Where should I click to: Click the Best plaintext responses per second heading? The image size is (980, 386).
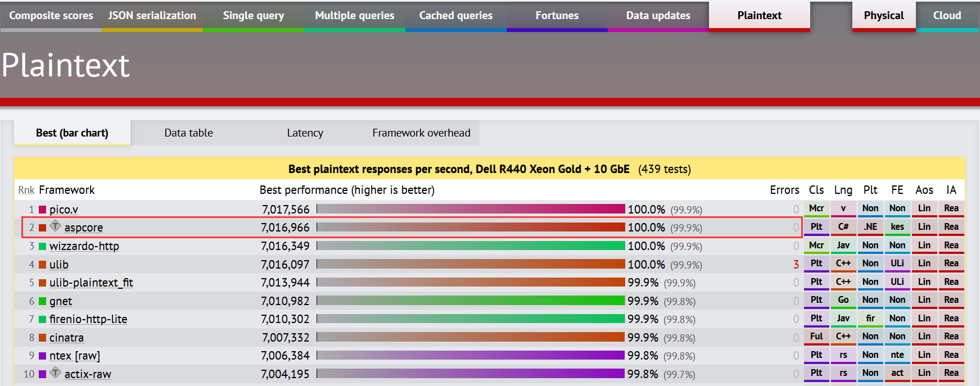pyautogui.click(x=459, y=169)
